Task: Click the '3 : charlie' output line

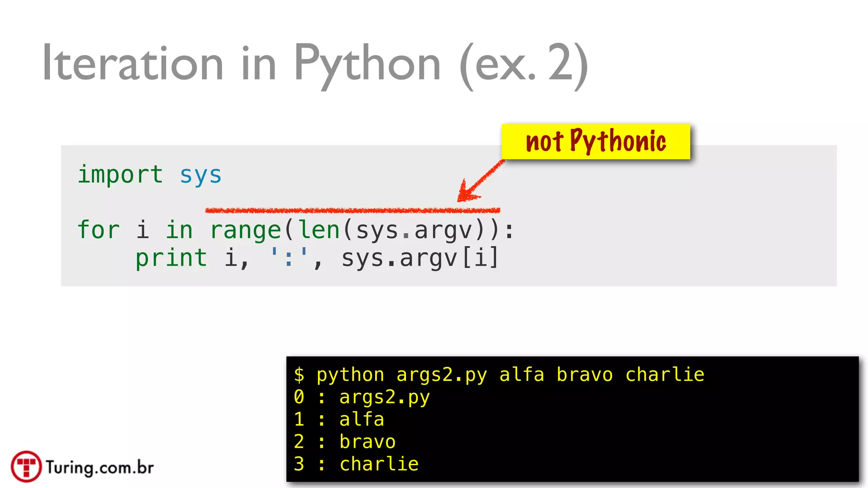Action: (x=356, y=464)
